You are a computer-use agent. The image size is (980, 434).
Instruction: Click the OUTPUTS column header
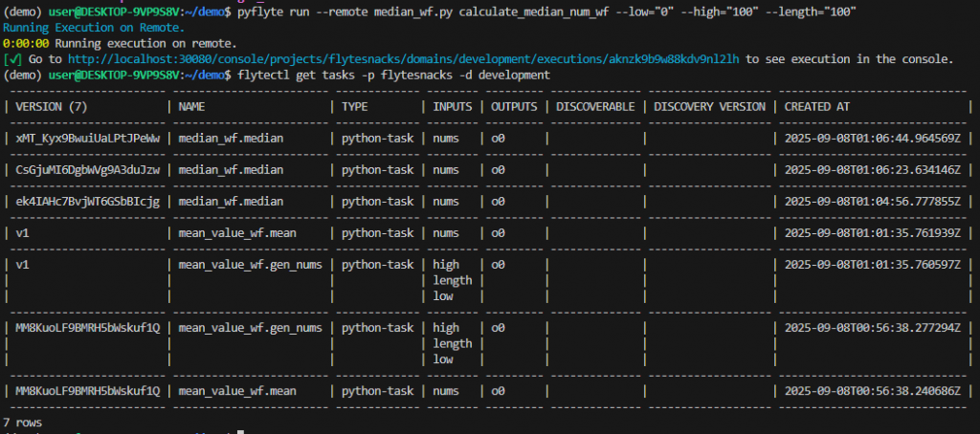[514, 107]
